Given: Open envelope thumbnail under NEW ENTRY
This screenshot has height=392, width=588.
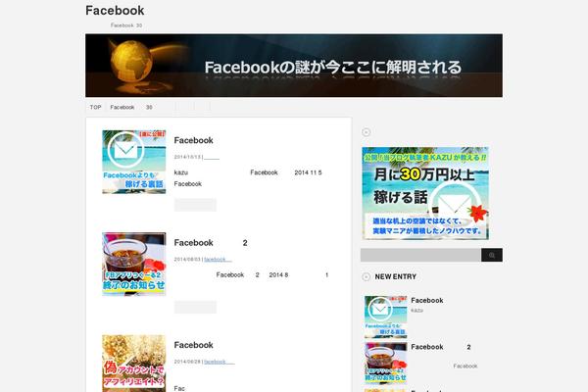Looking at the screenshot, I should point(385,317).
